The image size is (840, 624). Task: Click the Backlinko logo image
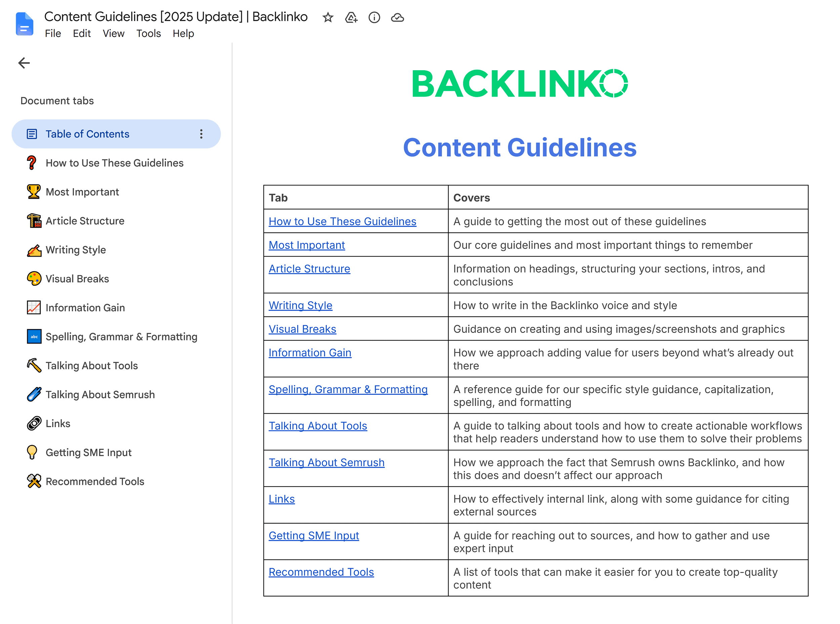tap(519, 83)
